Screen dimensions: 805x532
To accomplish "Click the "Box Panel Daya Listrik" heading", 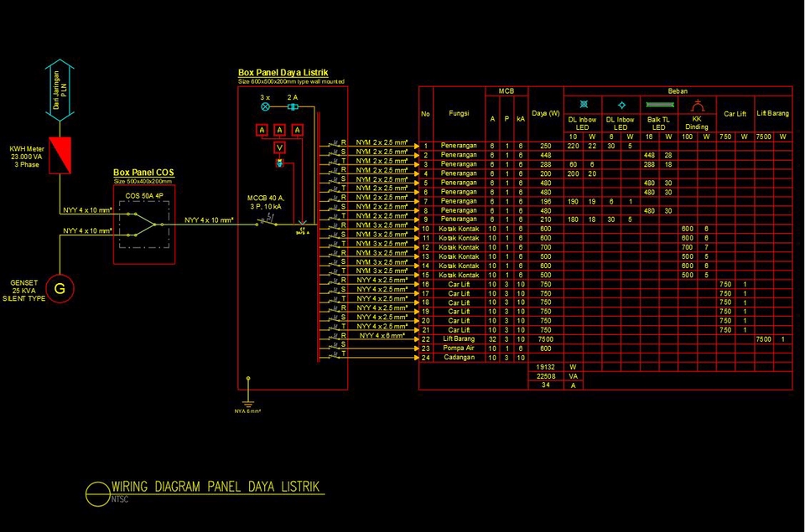I will click(283, 73).
